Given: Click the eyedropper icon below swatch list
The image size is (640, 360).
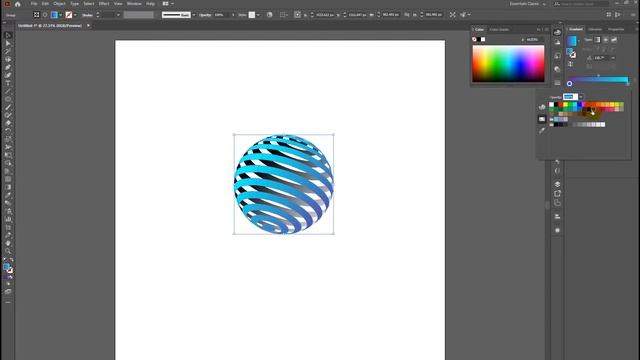Looking at the screenshot, I should [542, 131].
